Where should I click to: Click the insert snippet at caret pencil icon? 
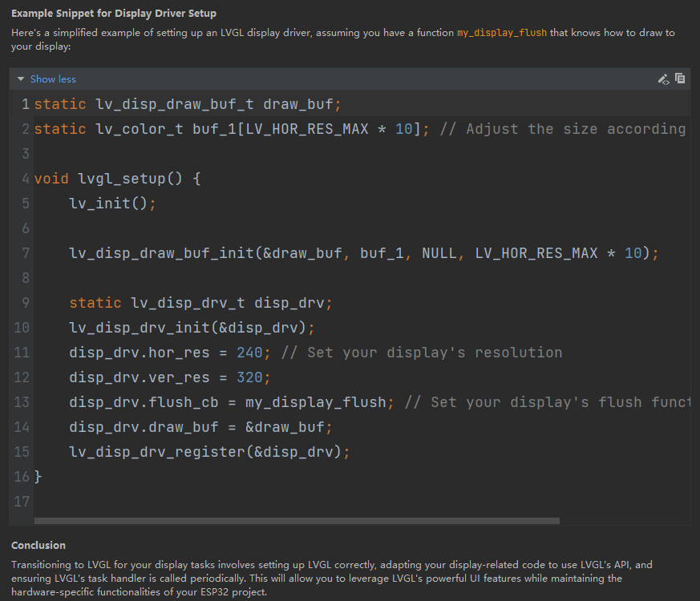(x=662, y=79)
